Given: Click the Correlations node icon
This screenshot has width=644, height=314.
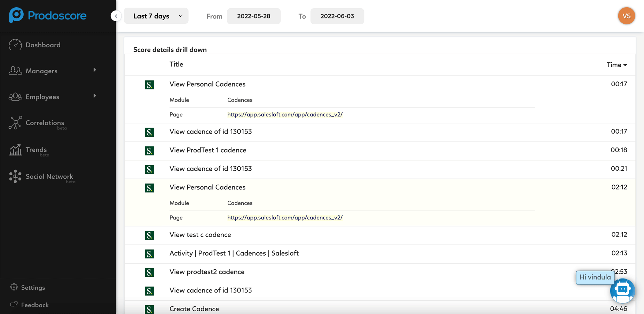Looking at the screenshot, I should 15,123.
